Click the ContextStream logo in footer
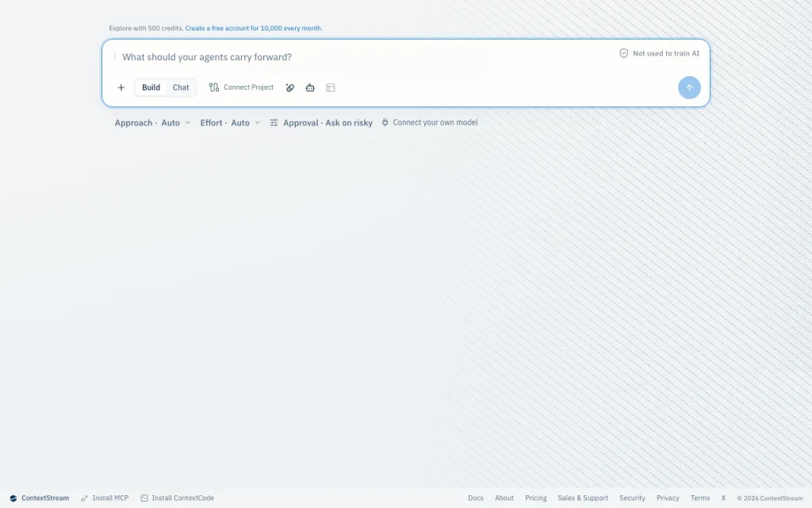Viewport: 812px width, 508px height. tap(40, 498)
